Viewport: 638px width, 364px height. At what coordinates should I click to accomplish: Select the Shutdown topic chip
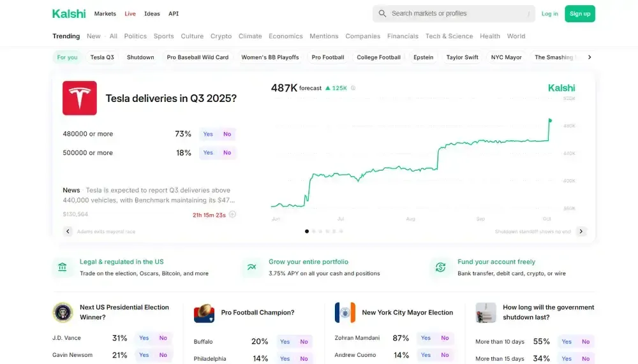[140, 57]
